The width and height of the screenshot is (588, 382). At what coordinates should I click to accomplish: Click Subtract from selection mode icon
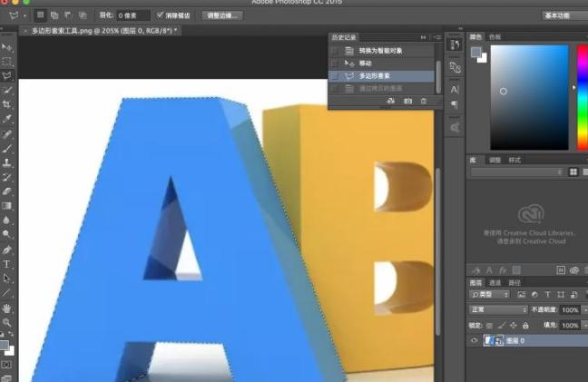(68, 15)
